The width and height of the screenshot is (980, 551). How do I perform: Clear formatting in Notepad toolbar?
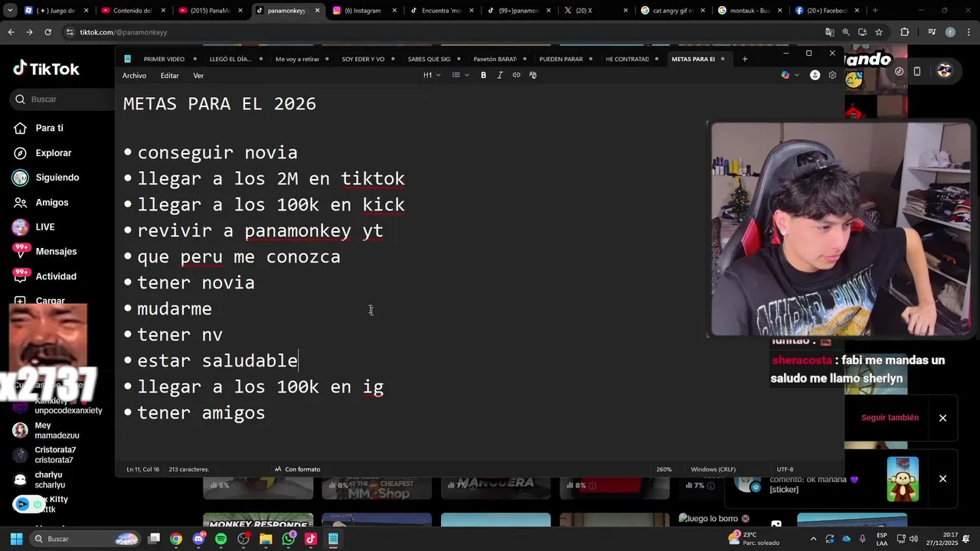point(533,75)
